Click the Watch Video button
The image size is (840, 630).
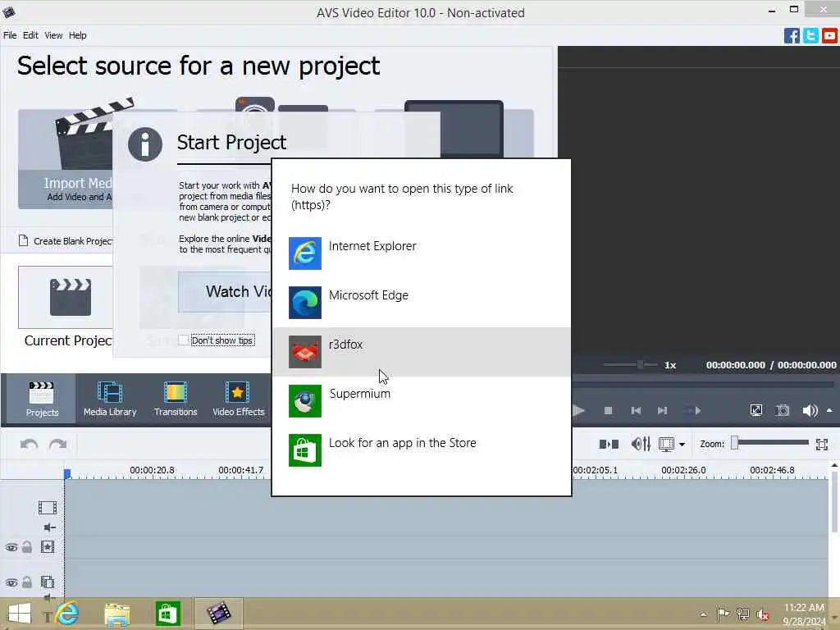point(225,292)
